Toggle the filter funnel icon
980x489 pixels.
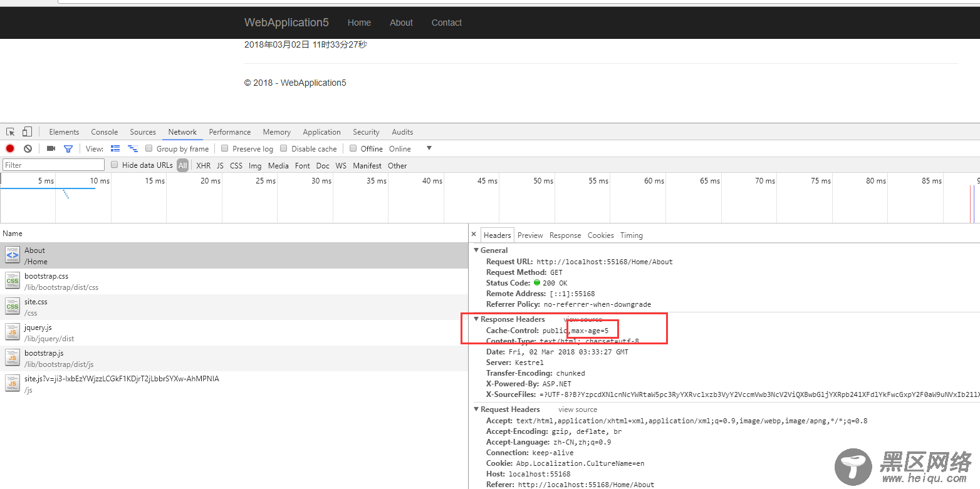click(68, 148)
